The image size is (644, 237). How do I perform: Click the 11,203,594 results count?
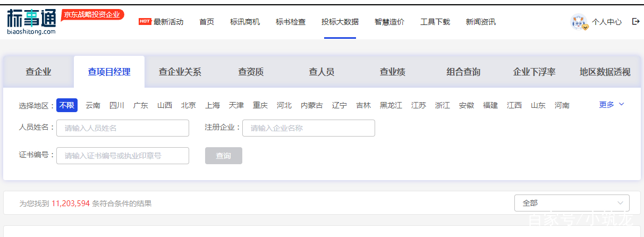point(71,204)
